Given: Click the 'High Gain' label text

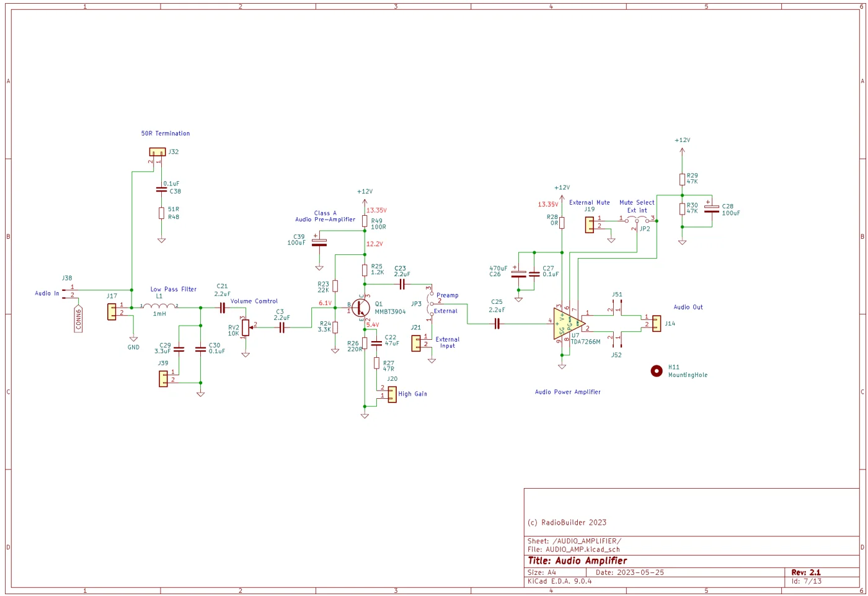Looking at the screenshot, I should click(412, 394).
